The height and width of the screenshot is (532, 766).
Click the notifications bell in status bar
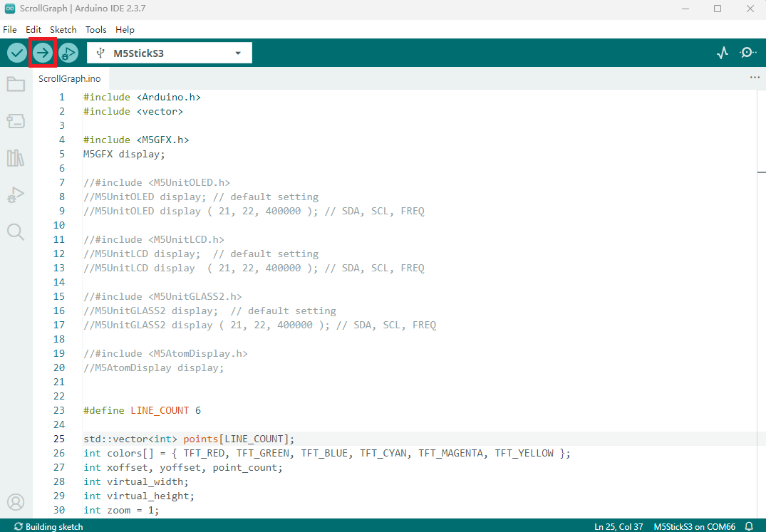point(749,526)
